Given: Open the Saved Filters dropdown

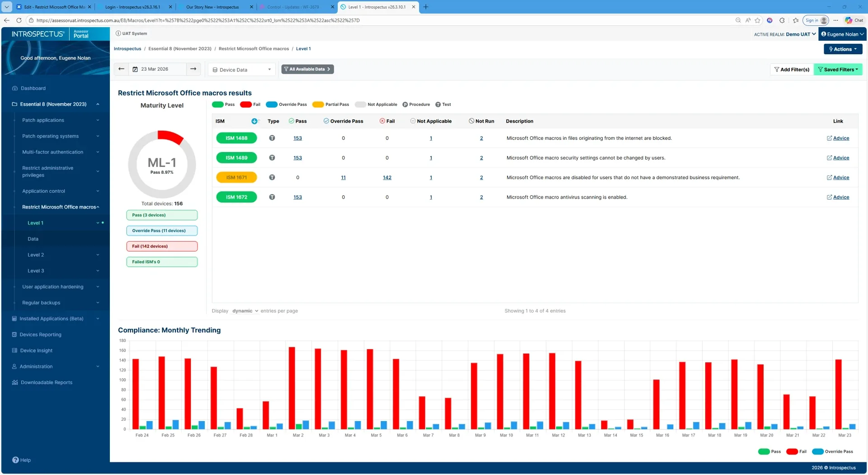Looking at the screenshot, I should [x=838, y=70].
